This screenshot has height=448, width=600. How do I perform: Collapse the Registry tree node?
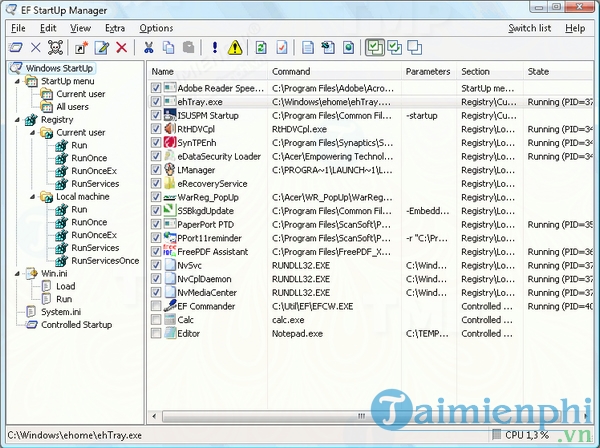click(x=17, y=120)
